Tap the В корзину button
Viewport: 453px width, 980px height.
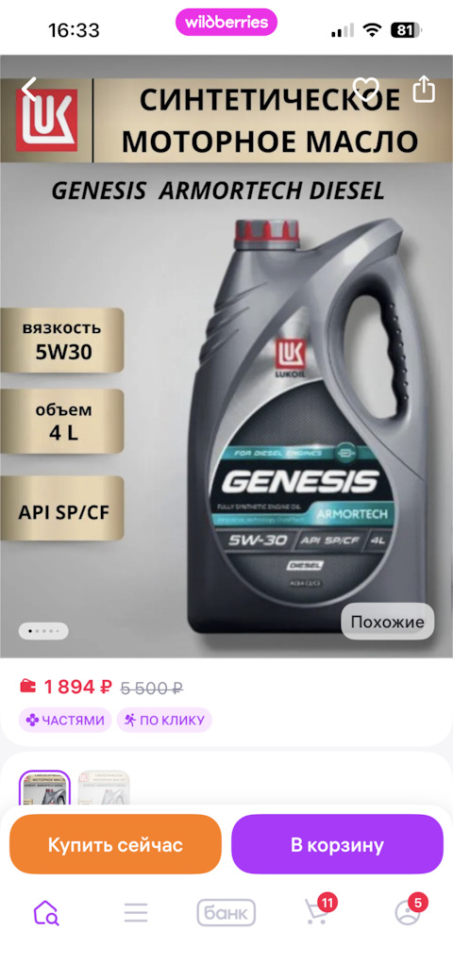[x=337, y=844]
